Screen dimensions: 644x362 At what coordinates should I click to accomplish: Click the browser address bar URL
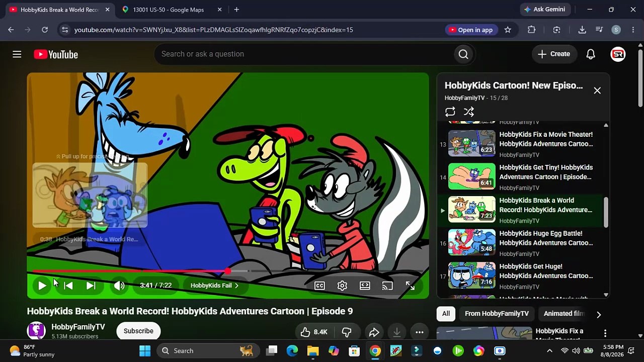214,30
